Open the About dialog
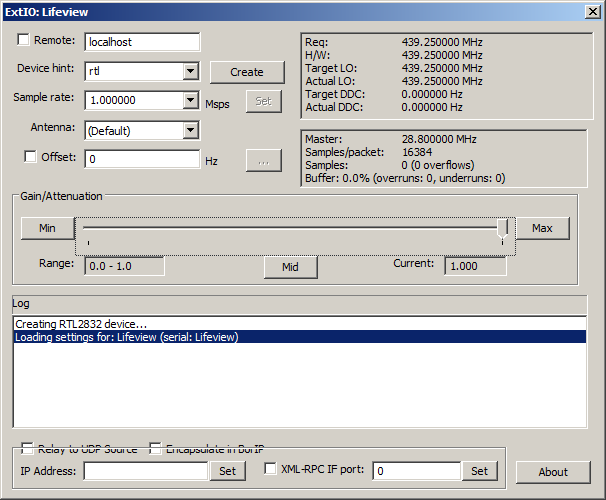 (x=553, y=472)
